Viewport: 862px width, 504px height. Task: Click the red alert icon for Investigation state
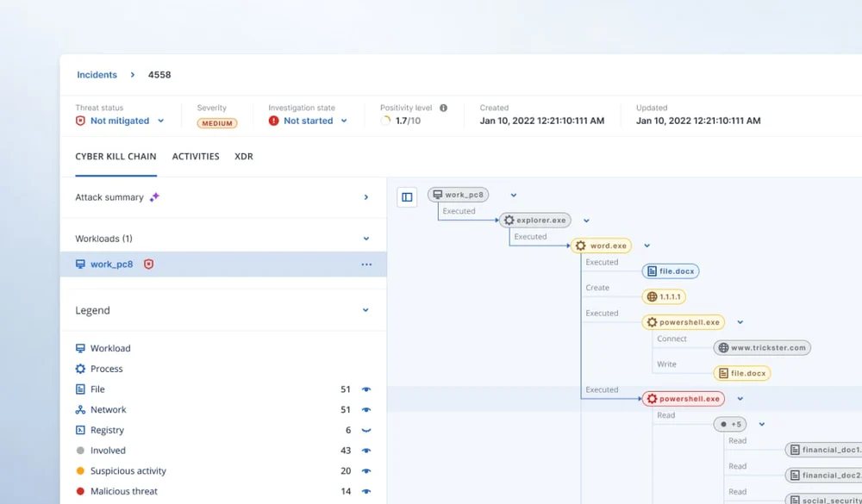pyautogui.click(x=274, y=121)
